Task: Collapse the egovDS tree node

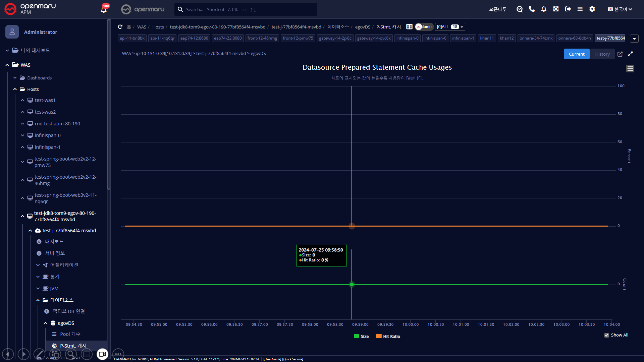Action: pyautogui.click(x=46, y=323)
